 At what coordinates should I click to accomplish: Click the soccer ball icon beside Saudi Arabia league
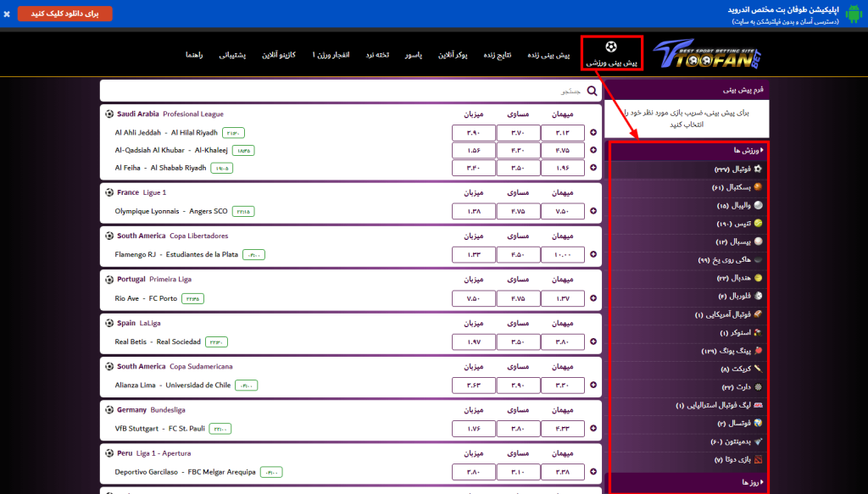click(108, 114)
